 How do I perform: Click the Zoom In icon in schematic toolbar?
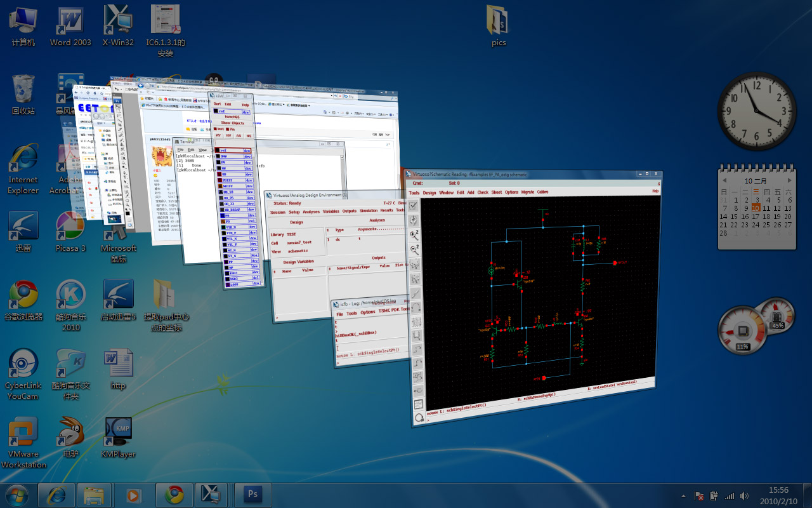414,235
